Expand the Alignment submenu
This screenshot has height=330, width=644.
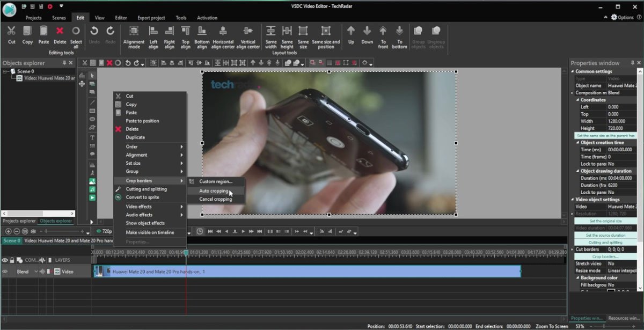coord(150,155)
